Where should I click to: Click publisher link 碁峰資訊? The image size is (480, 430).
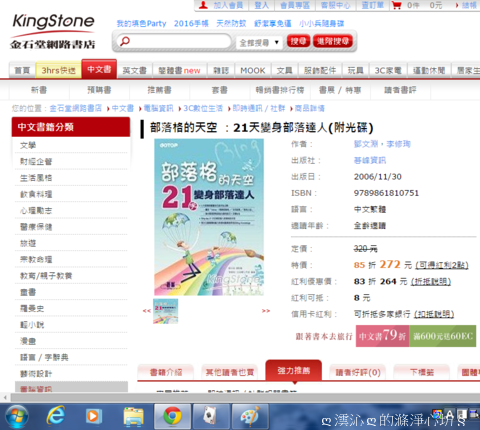coord(370,160)
